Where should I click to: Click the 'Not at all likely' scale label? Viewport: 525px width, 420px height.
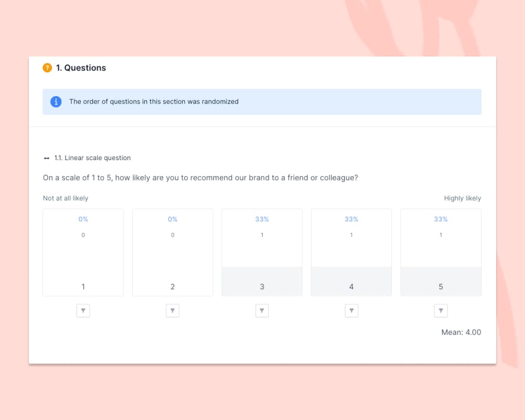(x=66, y=198)
